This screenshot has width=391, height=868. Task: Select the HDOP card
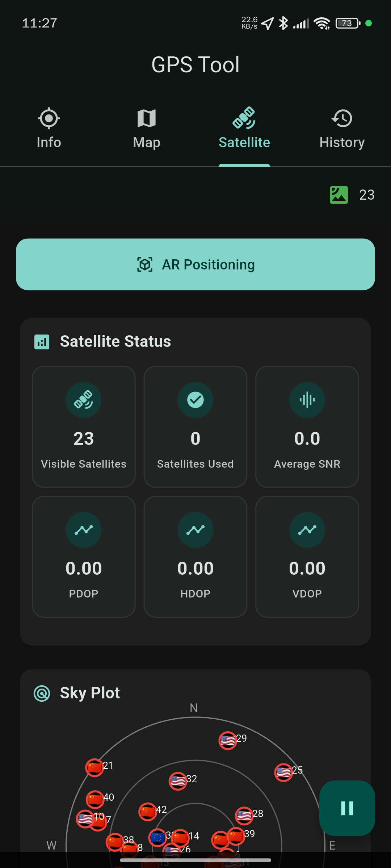[195, 557]
